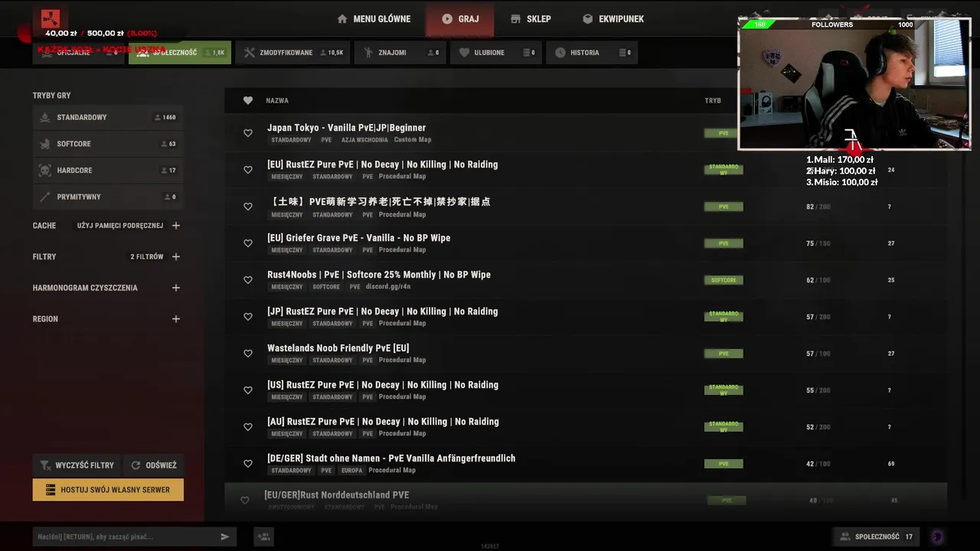
Task: Open the Menu Główne tab
Action: tap(374, 18)
